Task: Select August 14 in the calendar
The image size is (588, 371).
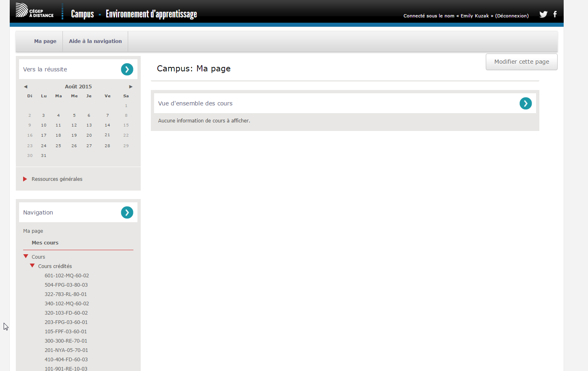Action: coord(107,125)
